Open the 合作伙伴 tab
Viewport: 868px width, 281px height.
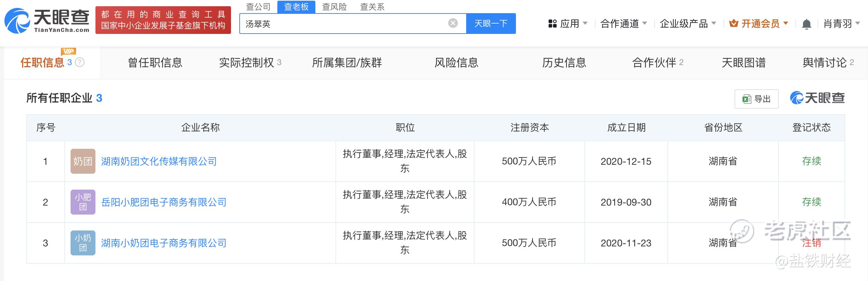[658, 62]
